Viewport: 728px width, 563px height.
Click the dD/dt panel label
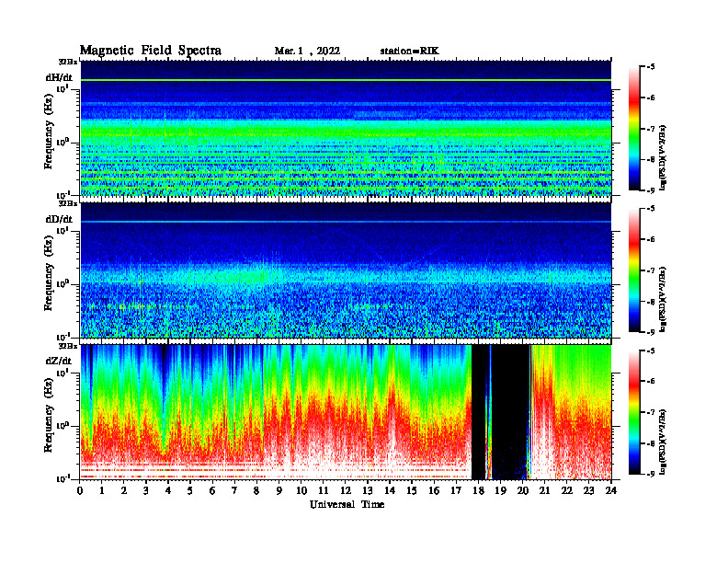[x=59, y=219]
